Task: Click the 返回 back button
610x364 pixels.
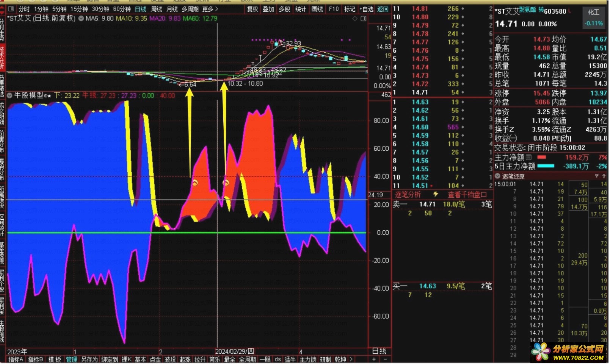Action: click(x=383, y=9)
